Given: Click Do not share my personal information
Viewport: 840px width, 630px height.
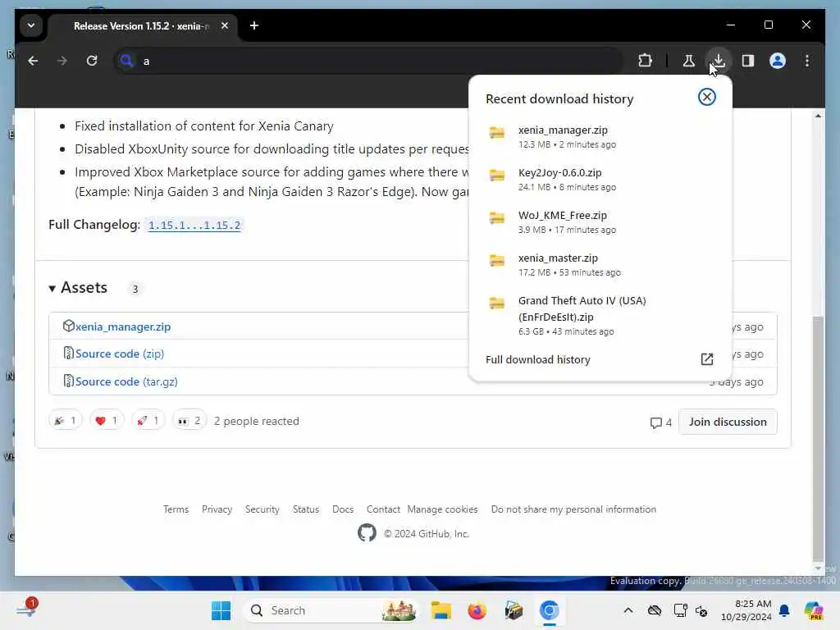Looking at the screenshot, I should (x=573, y=509).
